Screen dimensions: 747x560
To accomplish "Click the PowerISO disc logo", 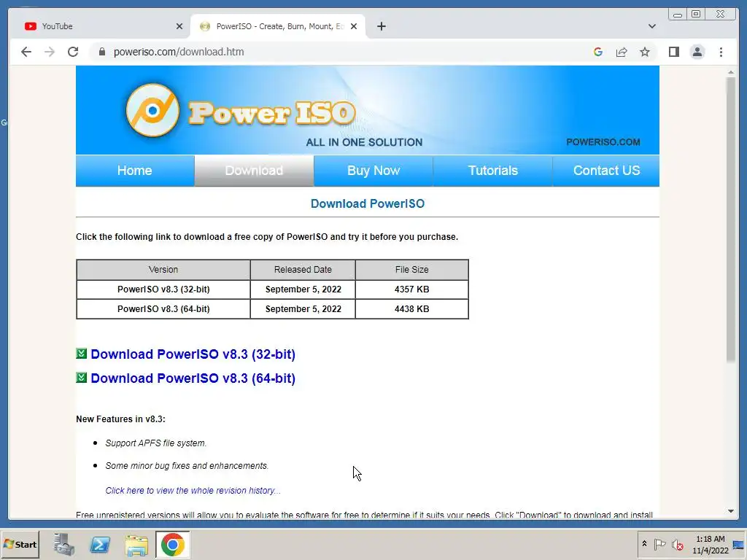I will pos(153,111).
